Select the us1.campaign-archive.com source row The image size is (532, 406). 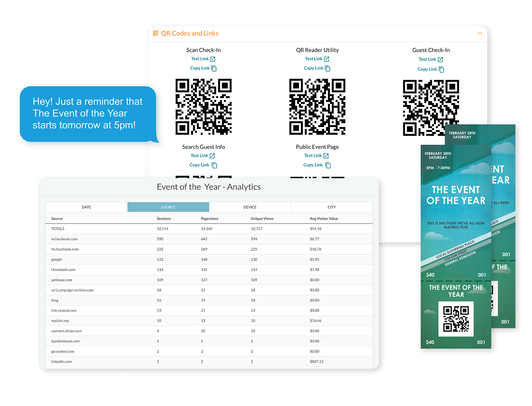coord(209,290)
